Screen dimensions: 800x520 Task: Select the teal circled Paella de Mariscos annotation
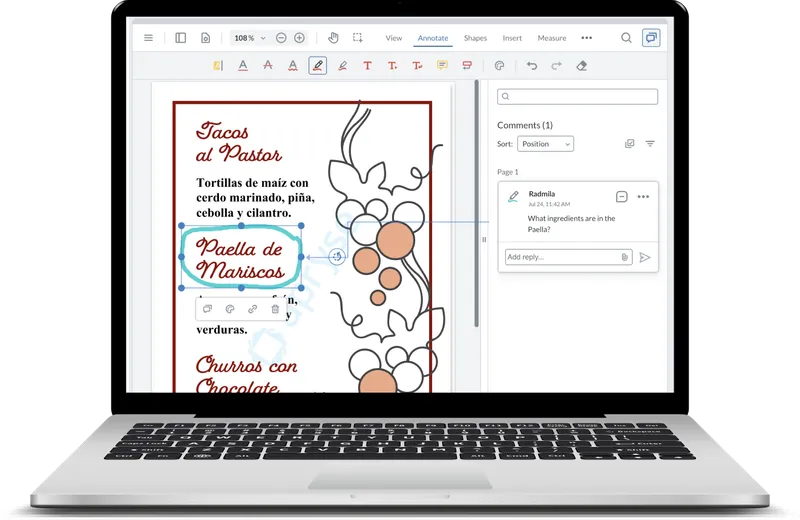click(x=241, y=257)
